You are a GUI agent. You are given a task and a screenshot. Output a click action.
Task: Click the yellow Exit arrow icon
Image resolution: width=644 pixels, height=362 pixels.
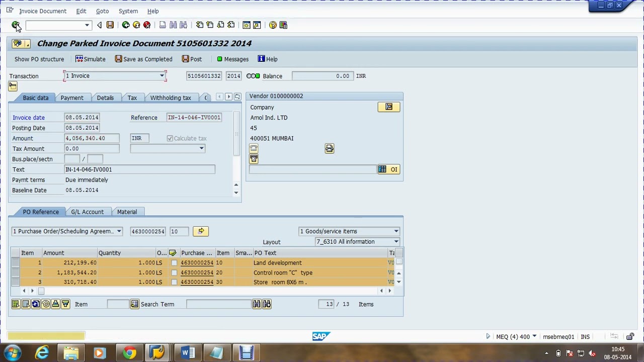pyautogui.click(x=136, y=25)
